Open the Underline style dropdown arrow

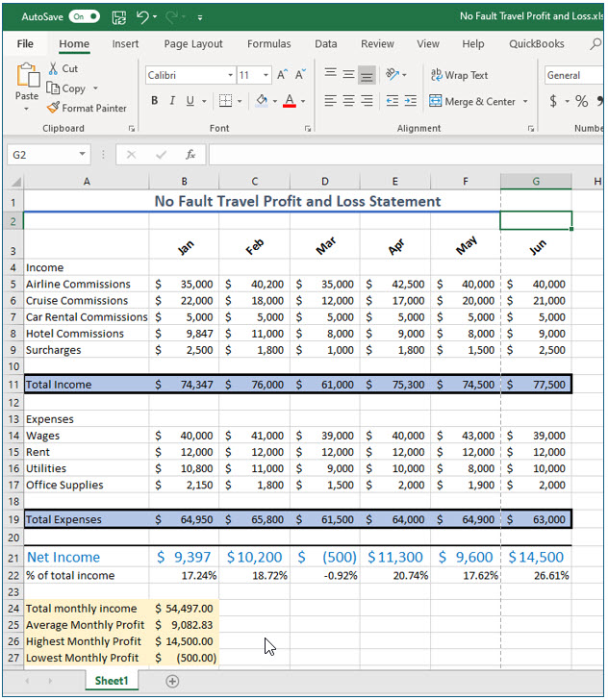pyautogui.click(x=204, y=101)
